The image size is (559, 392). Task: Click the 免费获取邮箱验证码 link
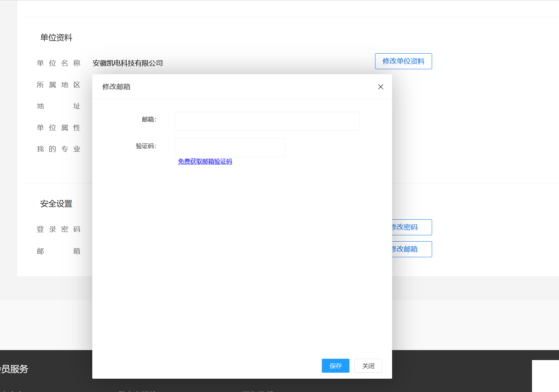(205, 161)
